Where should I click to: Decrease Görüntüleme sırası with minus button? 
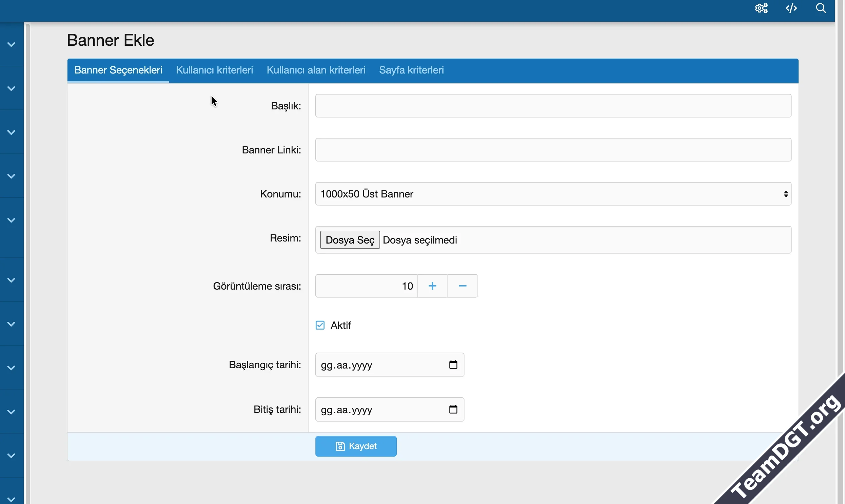point(462,286)
